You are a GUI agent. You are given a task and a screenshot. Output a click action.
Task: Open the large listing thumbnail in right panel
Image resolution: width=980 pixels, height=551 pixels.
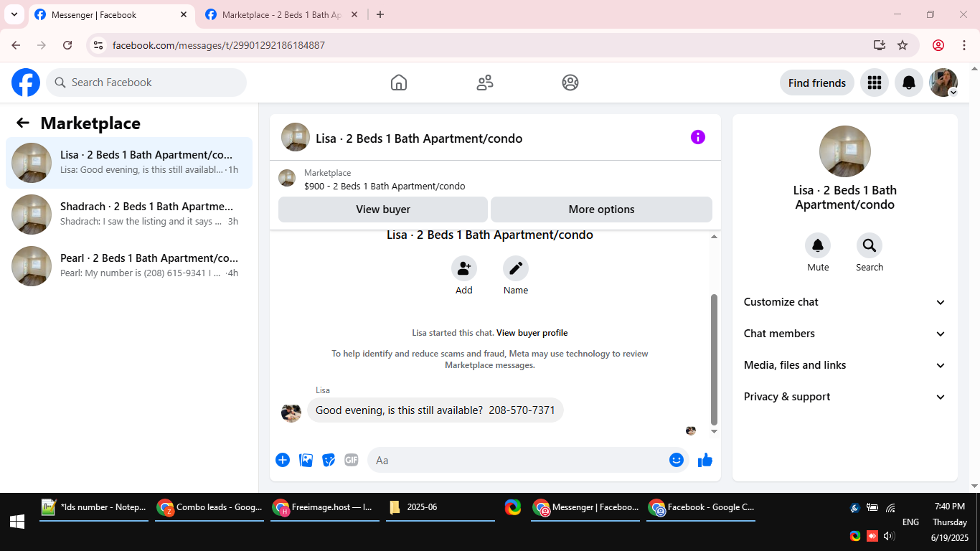tap(845, 151)
